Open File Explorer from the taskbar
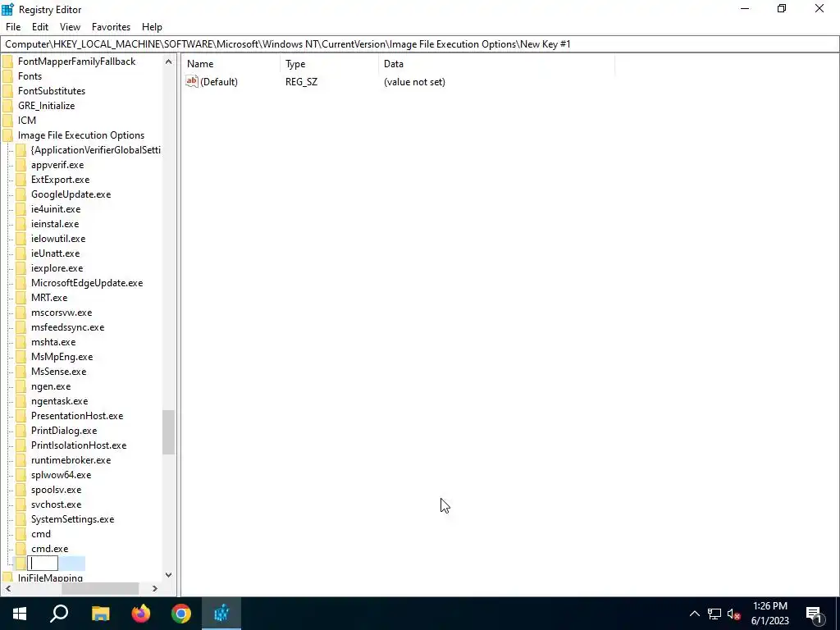This screenshot has width=840, height=630. pyautogui.click(x=100, y=614)
